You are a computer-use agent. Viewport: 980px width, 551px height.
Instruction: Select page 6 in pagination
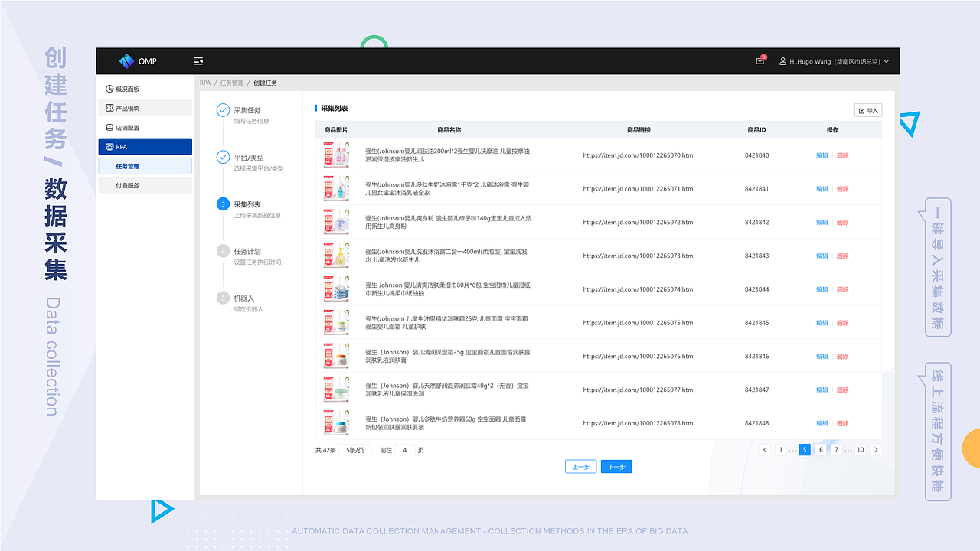pos(821,450)
